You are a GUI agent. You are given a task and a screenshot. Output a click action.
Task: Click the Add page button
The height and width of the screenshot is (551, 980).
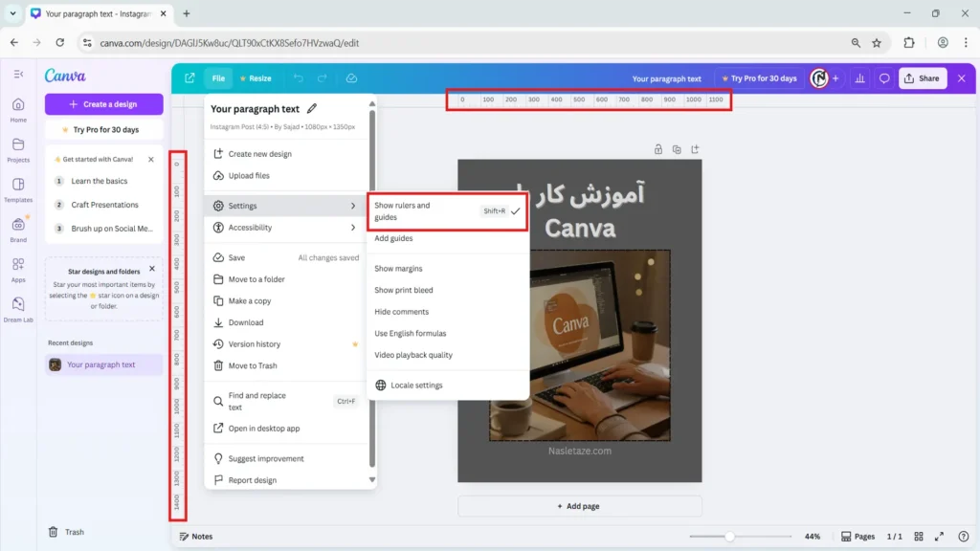[579, 506]
